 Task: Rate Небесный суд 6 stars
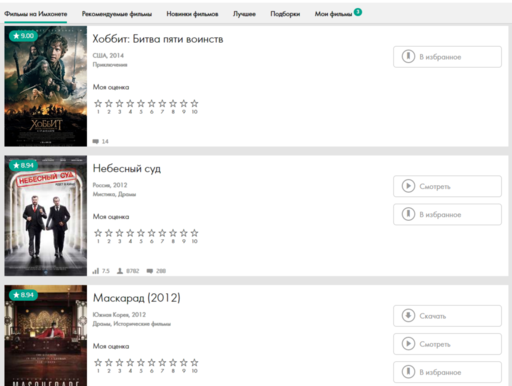[152, 233]
